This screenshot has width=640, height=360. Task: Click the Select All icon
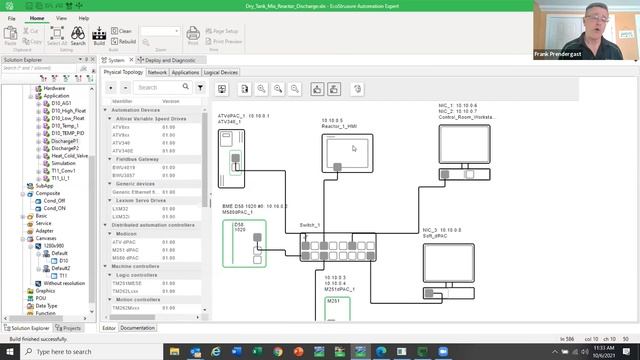point(57,36)
